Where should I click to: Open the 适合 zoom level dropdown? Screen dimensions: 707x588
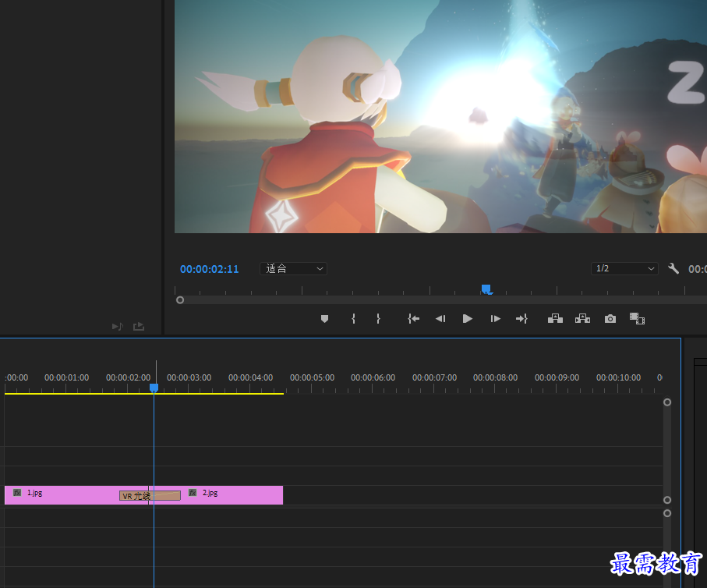293,268
